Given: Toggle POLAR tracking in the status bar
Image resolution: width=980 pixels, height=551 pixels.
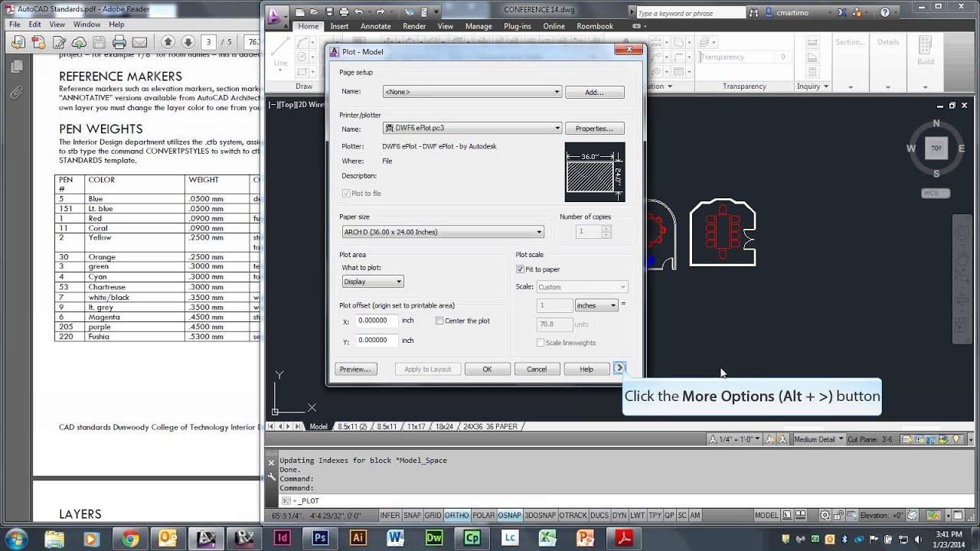Looking at the screenshot, I should (483, 516).
